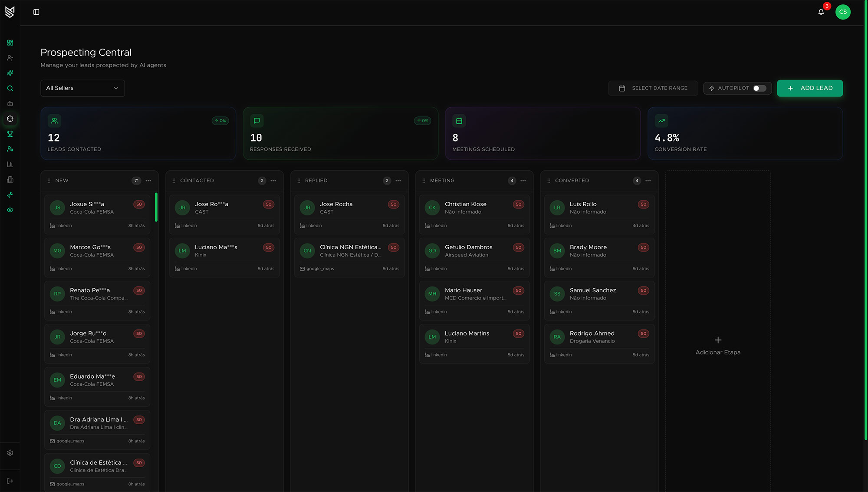This screenshot has width=868, height=492.
Task: Click Select Date Range button
Action: [x=653, y=88]
